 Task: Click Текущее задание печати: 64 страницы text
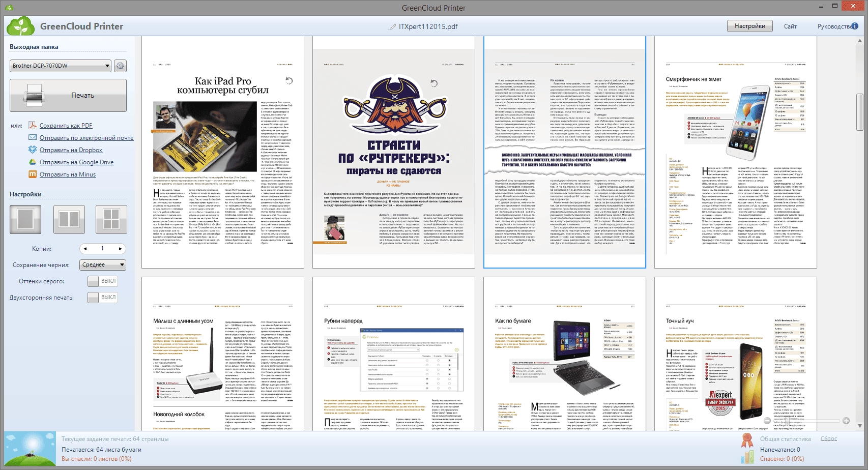tap(115, 439)
